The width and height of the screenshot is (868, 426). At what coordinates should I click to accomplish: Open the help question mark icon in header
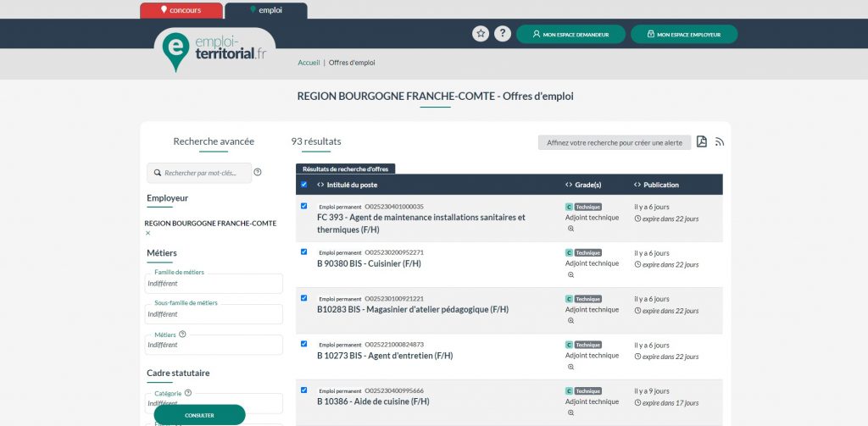(503, 34)
